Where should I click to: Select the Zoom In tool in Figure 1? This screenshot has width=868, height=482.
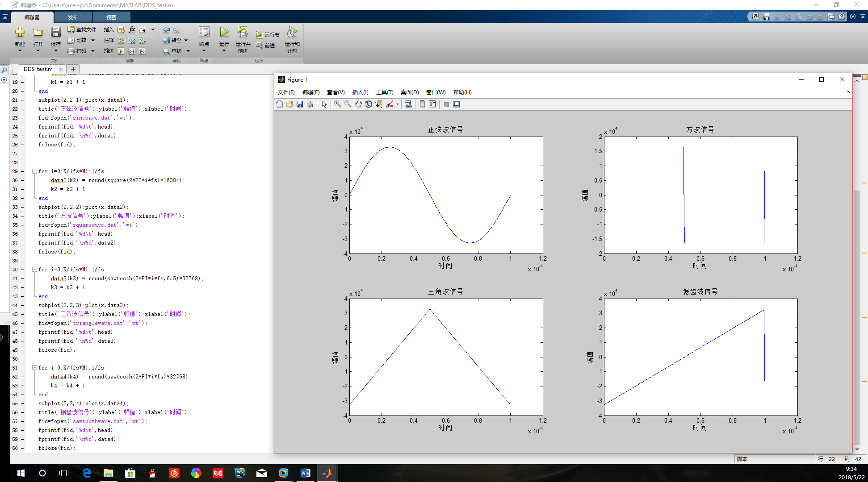click(337, 104)
